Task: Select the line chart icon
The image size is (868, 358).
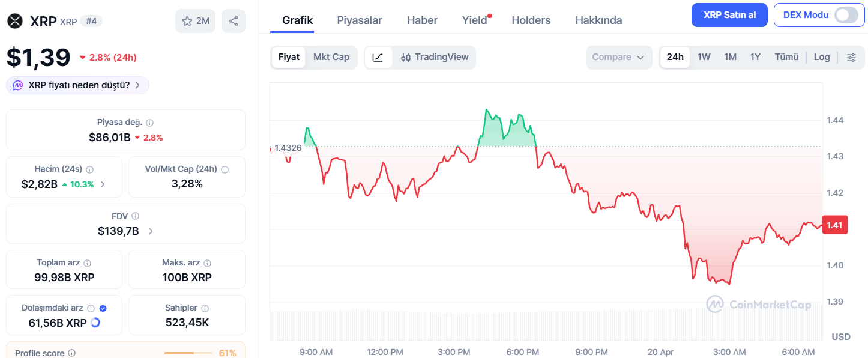Action: click(378, 58)
